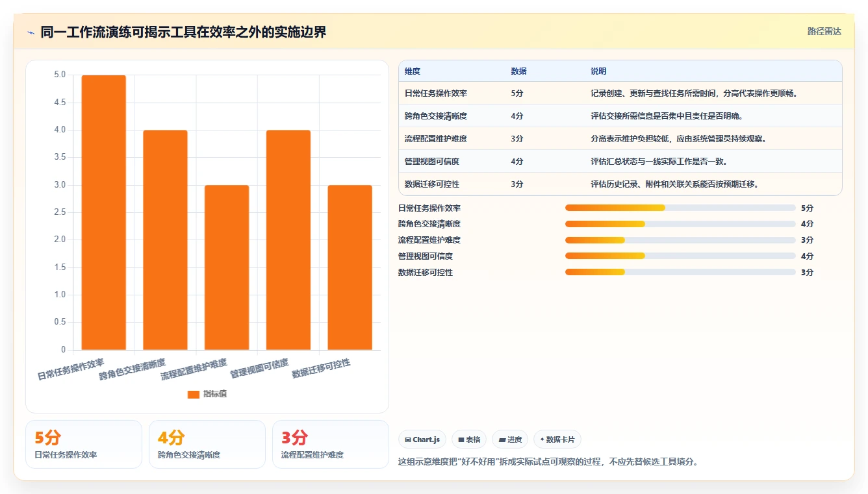Click the 数据迁移可控性 progress bar
Image resolution: width=868 pixels, height=494 pixels.
click(680, 273)
